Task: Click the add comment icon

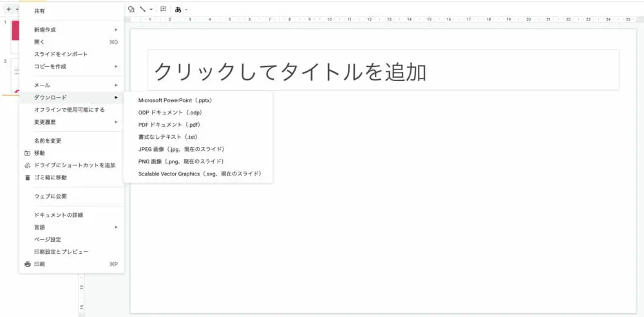Action: point(163,10)
